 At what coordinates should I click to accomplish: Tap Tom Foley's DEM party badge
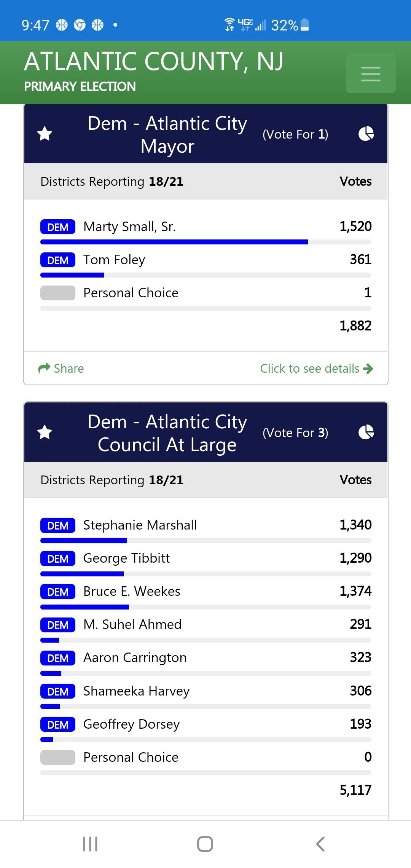(x=58, y=260)
